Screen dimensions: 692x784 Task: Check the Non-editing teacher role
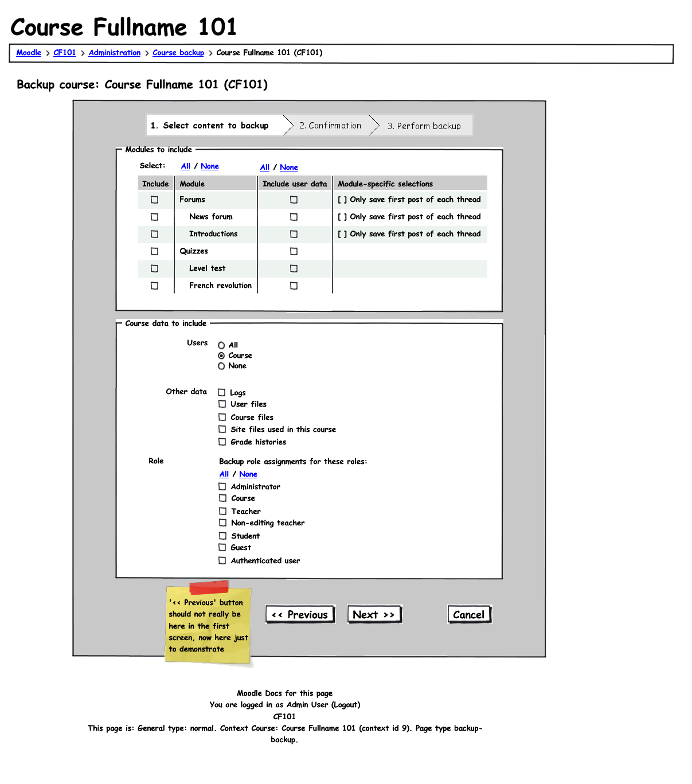coord(222,522)
